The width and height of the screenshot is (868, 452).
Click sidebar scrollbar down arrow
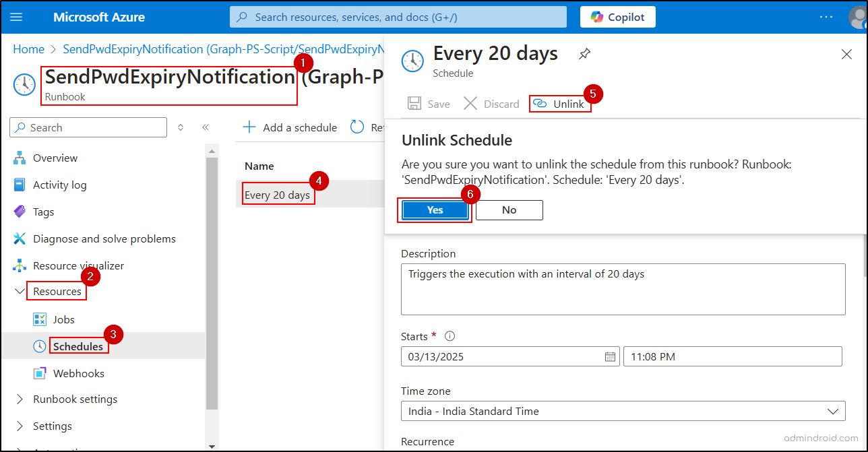212,446
